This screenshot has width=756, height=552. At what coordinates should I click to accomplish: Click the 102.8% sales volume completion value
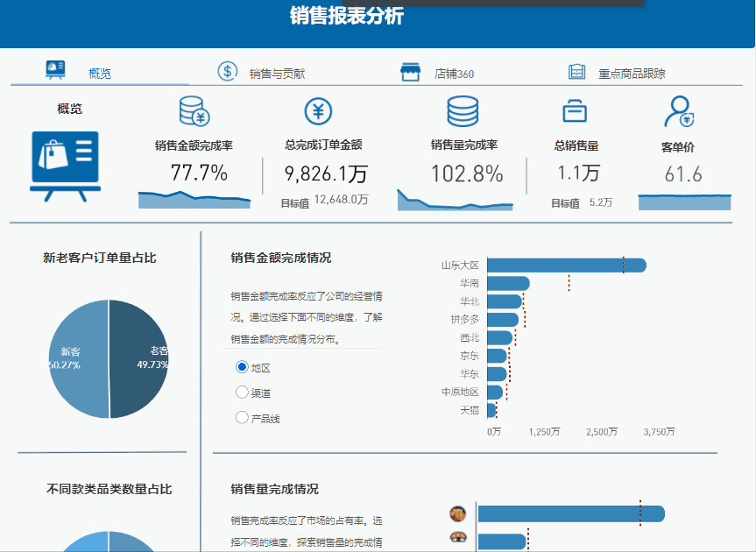(x=467, y=173)
